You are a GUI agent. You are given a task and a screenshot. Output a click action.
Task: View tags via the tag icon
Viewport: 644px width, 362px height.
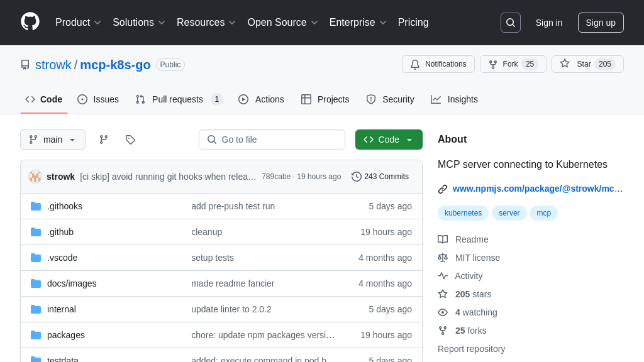tap(130, 140)
